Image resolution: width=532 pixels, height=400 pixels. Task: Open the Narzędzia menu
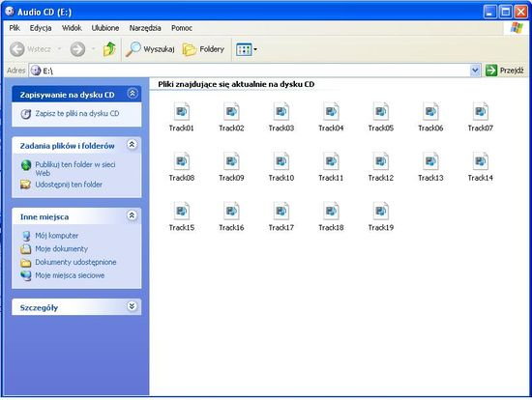[x=145, y=28]
